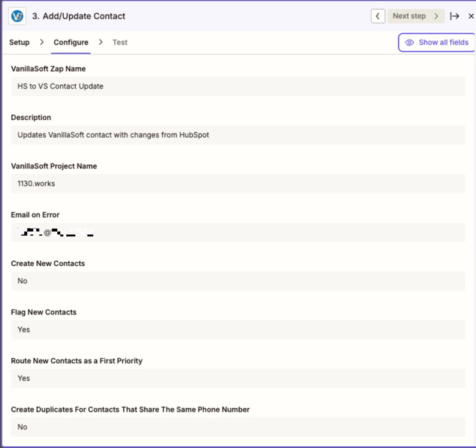This screenshot has width=476, height=448.
Task: Open Route New Contacts as First Priority dropdown
Action: tap(238, 379)
